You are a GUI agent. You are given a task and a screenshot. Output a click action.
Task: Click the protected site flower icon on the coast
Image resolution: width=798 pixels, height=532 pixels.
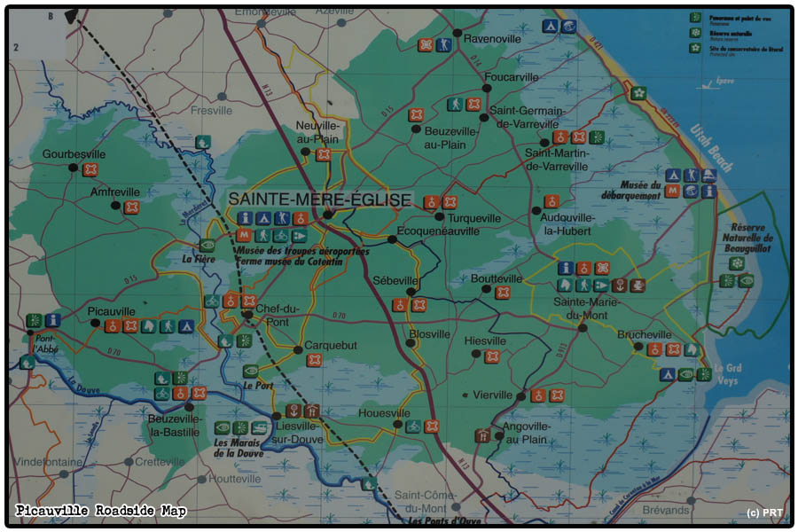click(638, 92)
